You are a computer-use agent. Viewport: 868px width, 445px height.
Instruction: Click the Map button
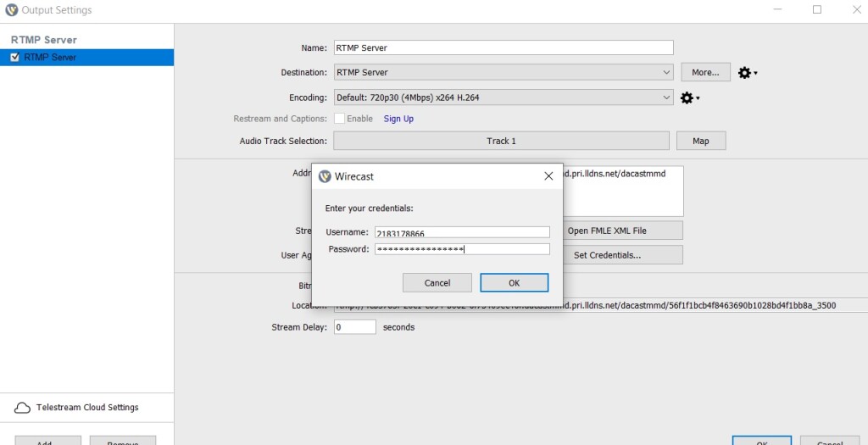coord(701,142)
